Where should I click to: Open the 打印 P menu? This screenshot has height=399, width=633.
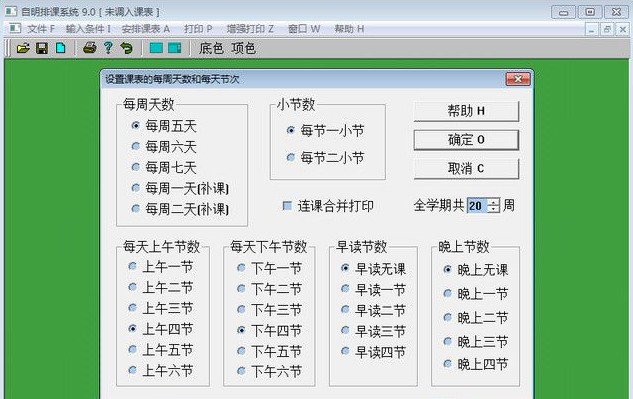coord(198,29)
